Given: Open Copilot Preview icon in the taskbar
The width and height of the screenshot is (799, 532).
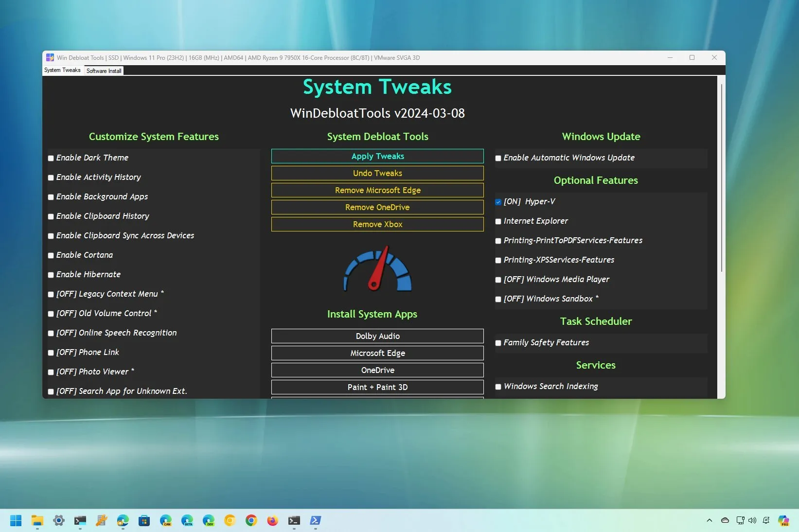Looking at the screenshot, I should click(x=783, y=520).
